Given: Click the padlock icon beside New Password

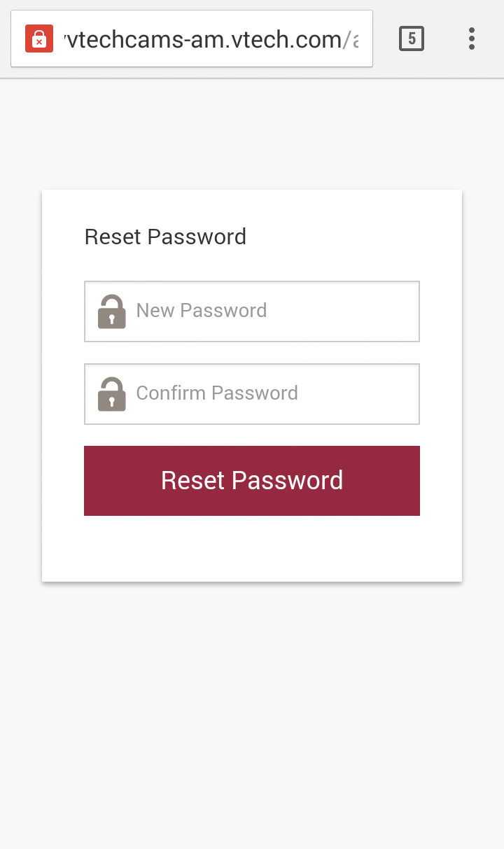Looking at the screenshot, I should (x=111, y=311).
